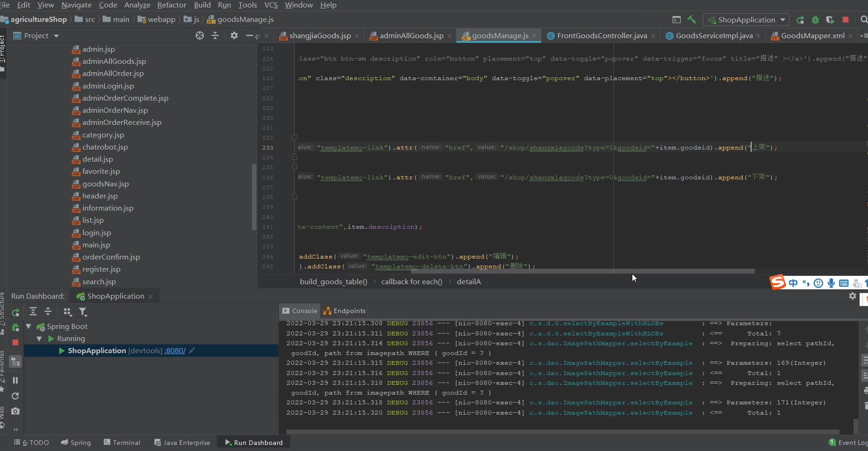The width and height of the screenshot is (868, 451).
Task: Open the Sogou emoji panel
Action: click(818, 283)
